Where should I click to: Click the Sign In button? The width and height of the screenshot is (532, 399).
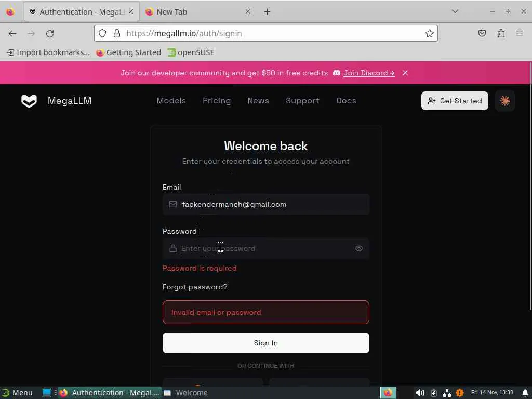coord(265,343)
